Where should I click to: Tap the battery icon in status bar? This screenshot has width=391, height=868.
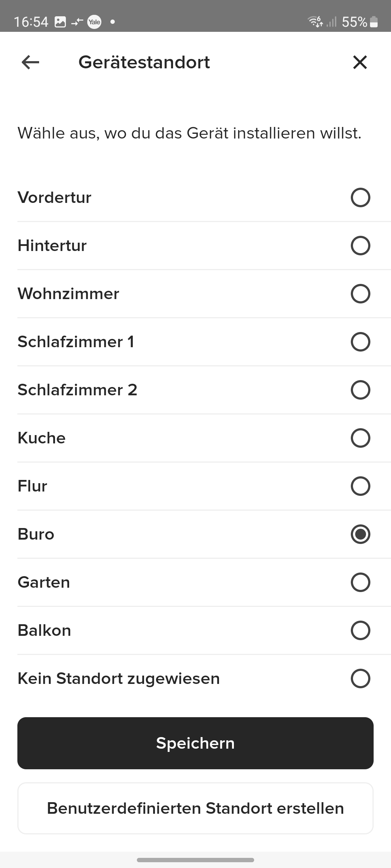coord(374,22)
